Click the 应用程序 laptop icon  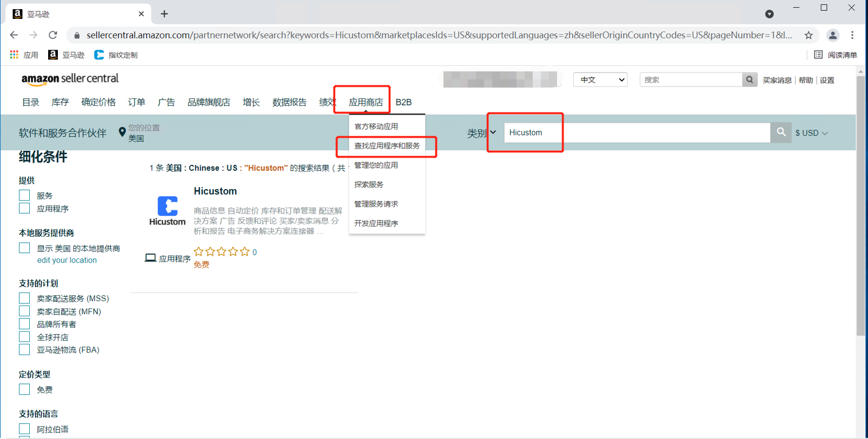pos(150,258)
